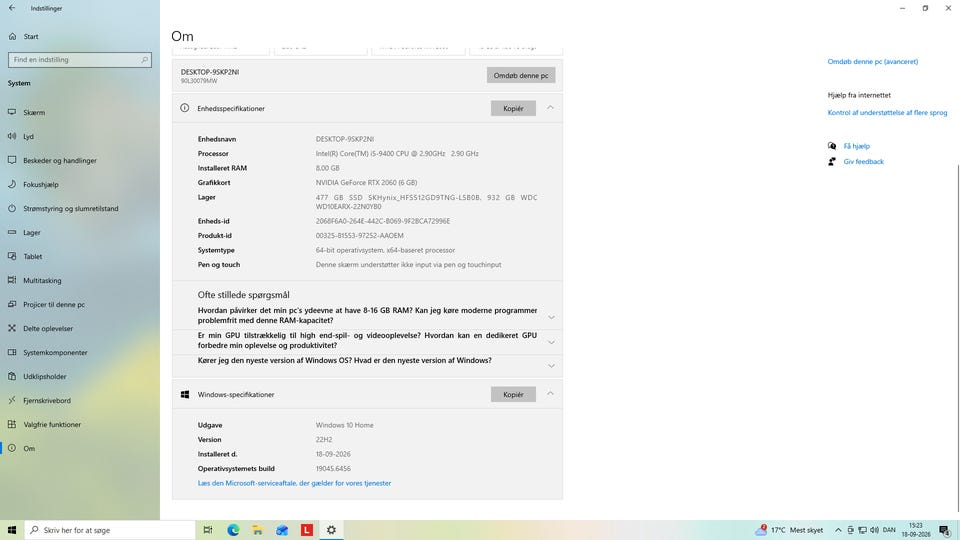Focus the Find en indstilling search field
Viewport: 960px width, 540px height.
[80, 59]
